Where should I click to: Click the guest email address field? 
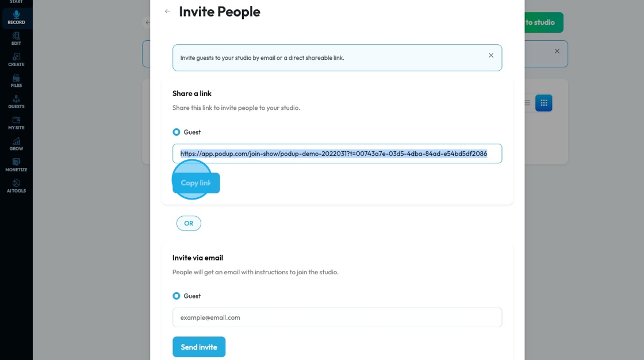click(x=337, y=317)
